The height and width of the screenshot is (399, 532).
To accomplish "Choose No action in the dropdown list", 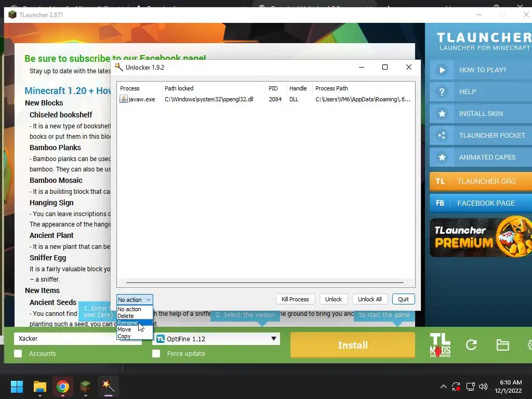I will 135,309.
